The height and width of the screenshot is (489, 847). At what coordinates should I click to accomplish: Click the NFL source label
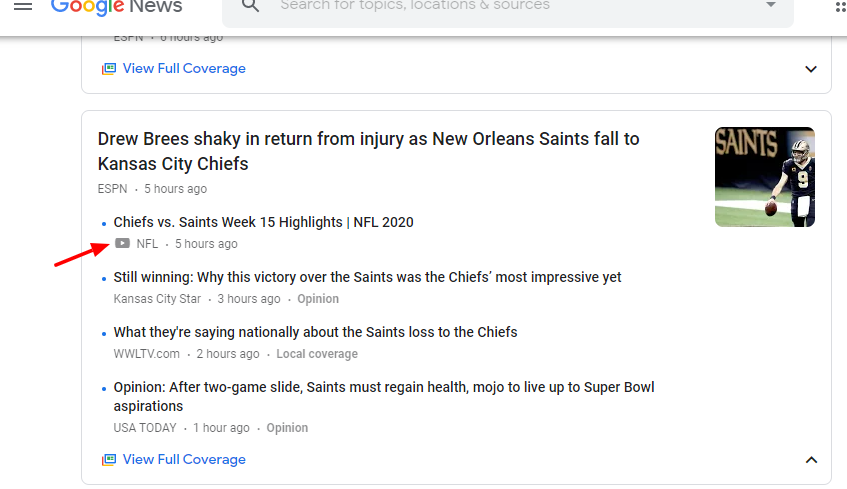147,244
